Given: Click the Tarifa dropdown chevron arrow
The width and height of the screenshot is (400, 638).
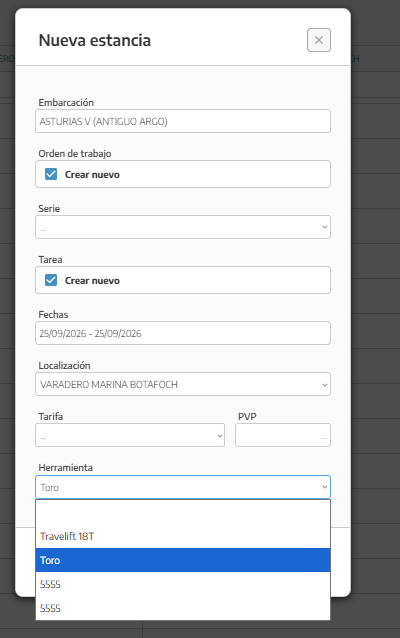Looking at the screenshot, I should click(x=219, y=436).
